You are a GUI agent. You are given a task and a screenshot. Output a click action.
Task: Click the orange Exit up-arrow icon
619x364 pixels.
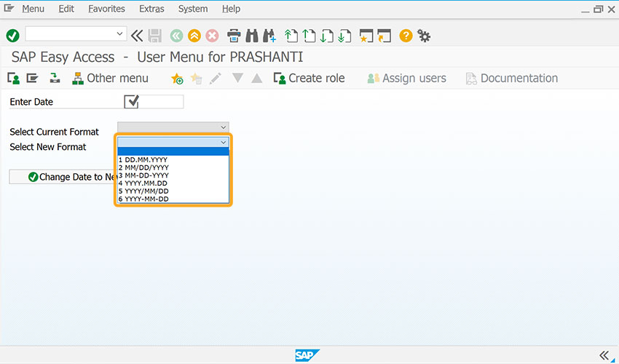click(x=194, y=36)
